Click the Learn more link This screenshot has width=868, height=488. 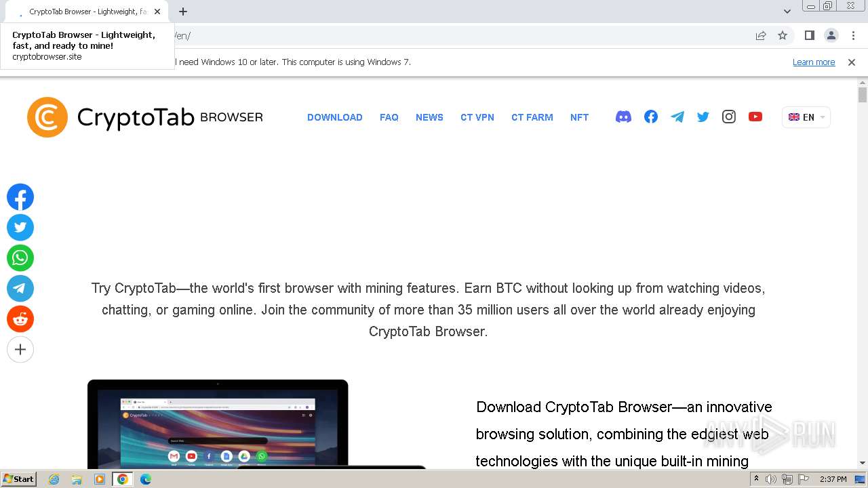point(814,62)
